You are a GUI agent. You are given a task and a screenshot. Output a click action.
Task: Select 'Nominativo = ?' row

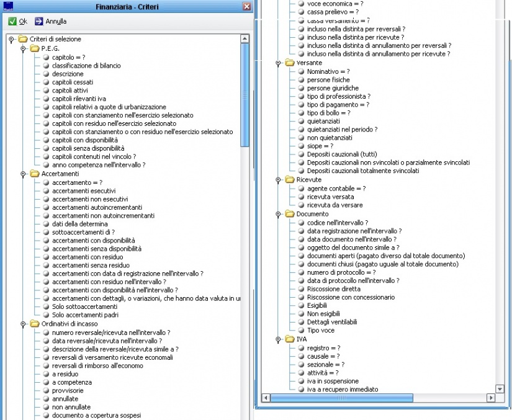(x=328, y=71)
